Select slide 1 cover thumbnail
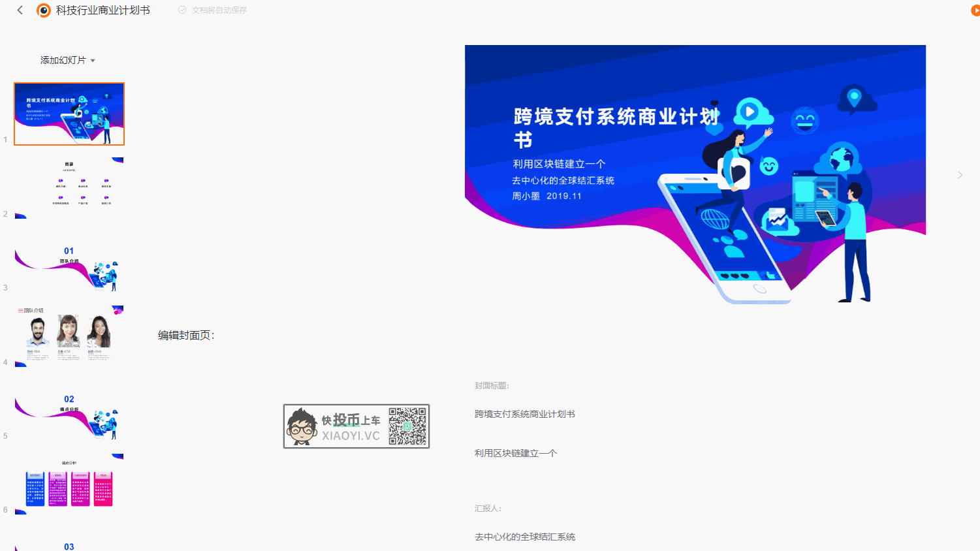The height and width of the screenshot is (551, 980). click(x=69, y=114)
